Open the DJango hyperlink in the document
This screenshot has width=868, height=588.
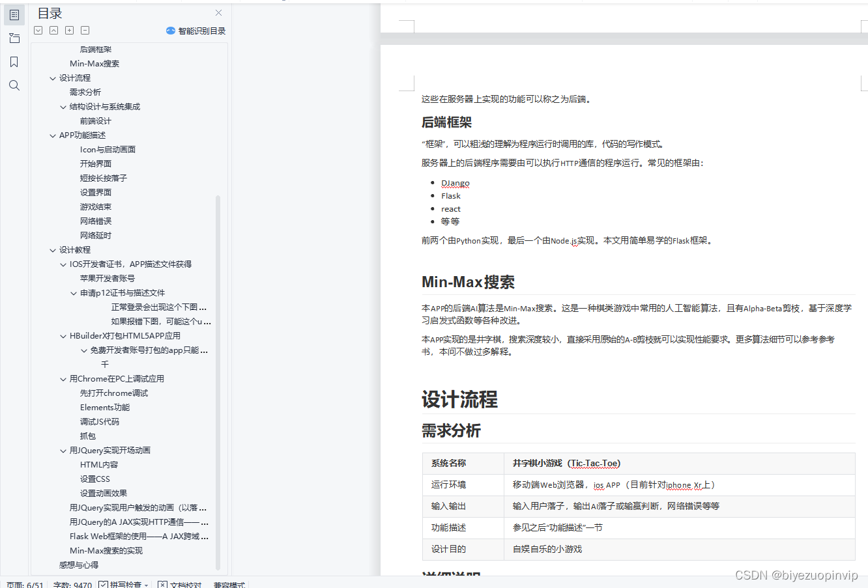[x=455, y=183]
